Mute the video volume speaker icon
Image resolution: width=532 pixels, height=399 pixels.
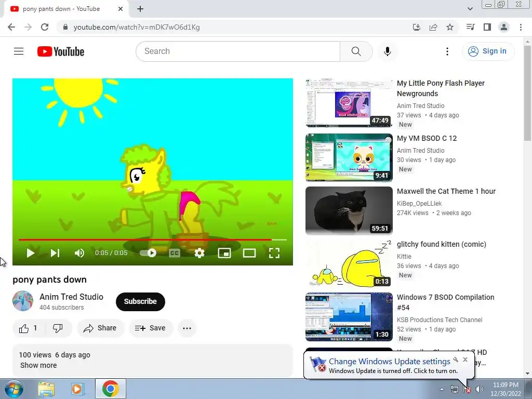pyautogui.click(x=79, y=253)
